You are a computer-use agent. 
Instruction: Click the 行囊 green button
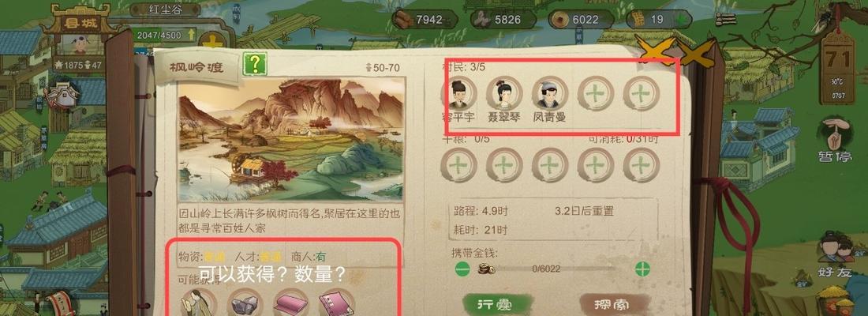point(490,304)
